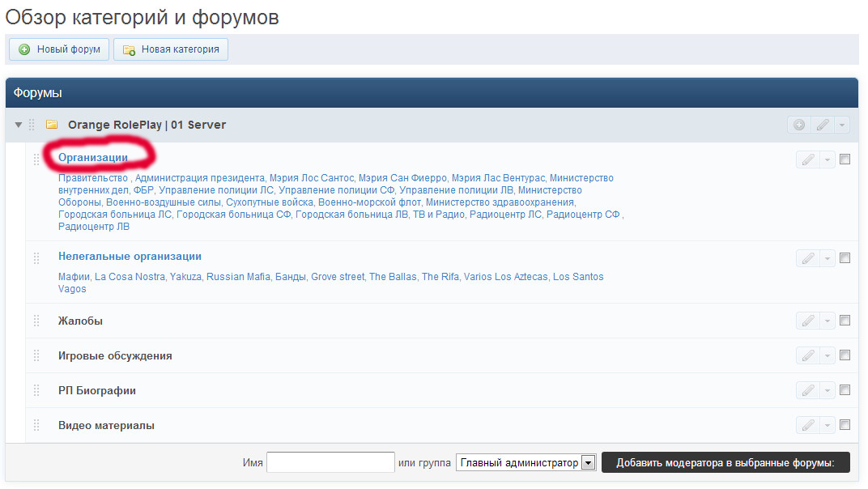Open the Министерство здравоохранения link
The image size is (868, 489).
[x=500, y=202]
